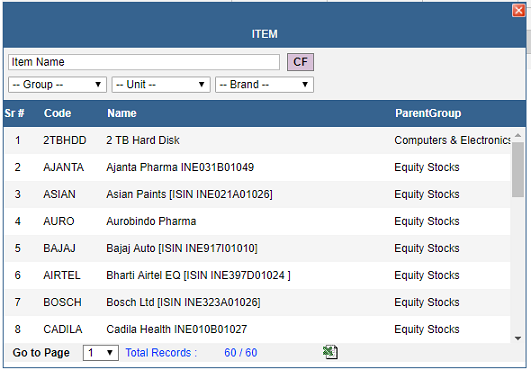Viewport: 531px width, 370px height.
Task: Open the Group filter dropdown
Action: tap(57, 84)
